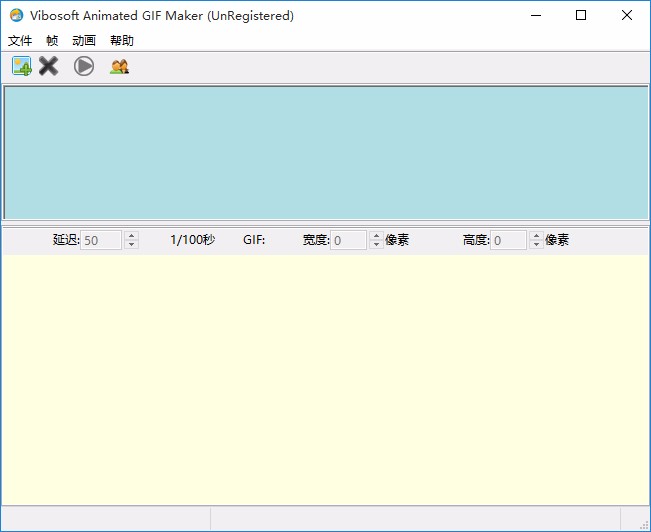Screen dimensions: 651x532
Task: Increase the 宽度 width value
Action: 377,235
